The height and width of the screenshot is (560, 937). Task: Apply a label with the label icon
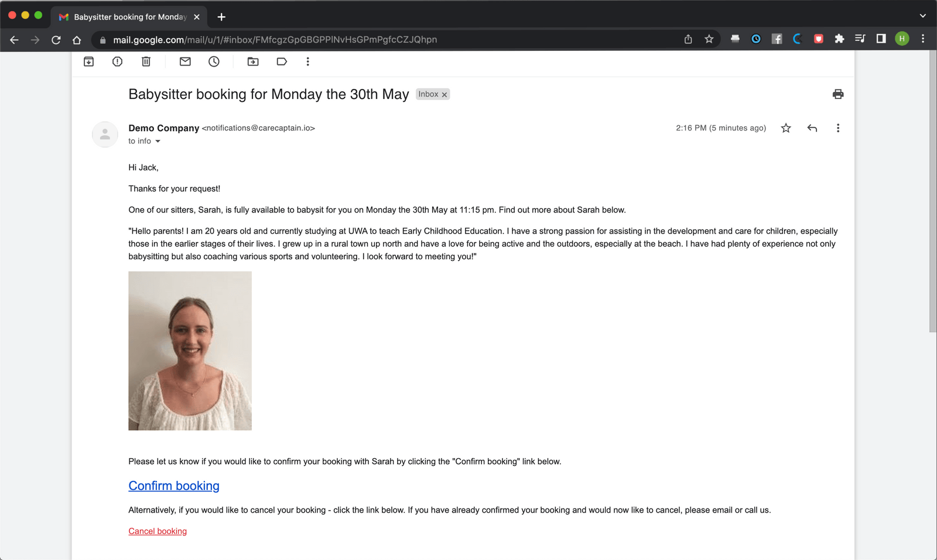282,61
